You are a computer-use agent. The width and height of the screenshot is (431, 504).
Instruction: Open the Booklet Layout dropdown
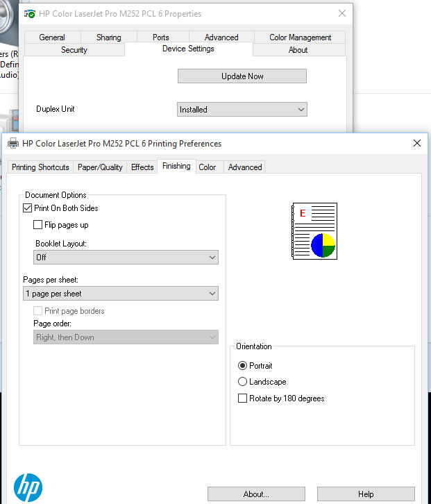click(x=126, y=257)
